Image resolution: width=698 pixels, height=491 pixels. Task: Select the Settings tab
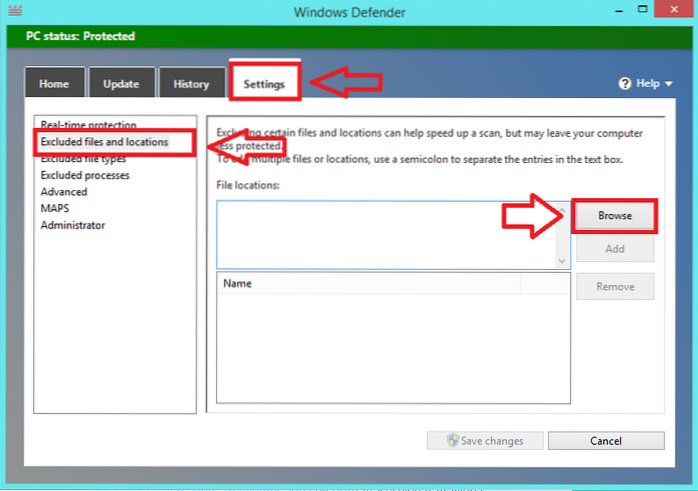click(264, 84)
